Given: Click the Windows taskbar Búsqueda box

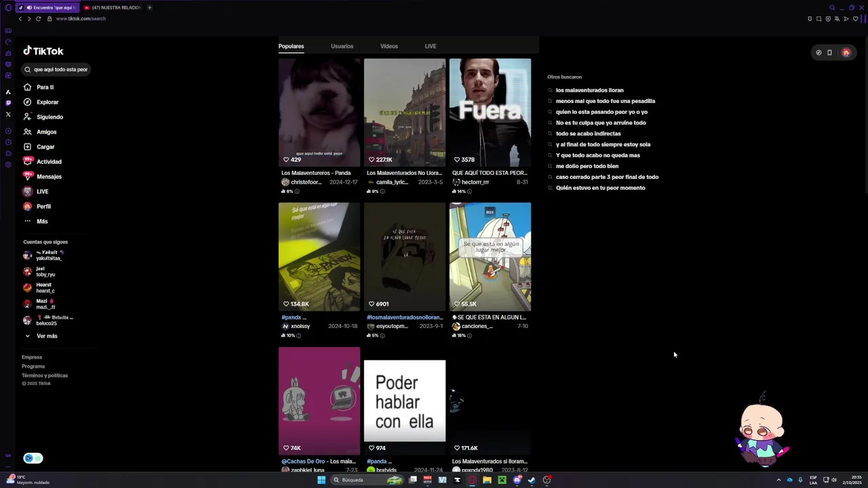Looking at the screenshot, I should click(367, 480).
